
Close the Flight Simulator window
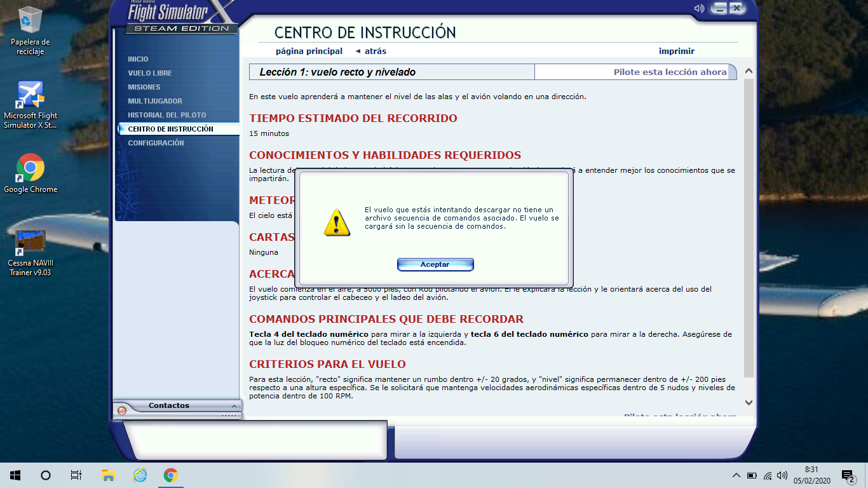tap(736, 8)
